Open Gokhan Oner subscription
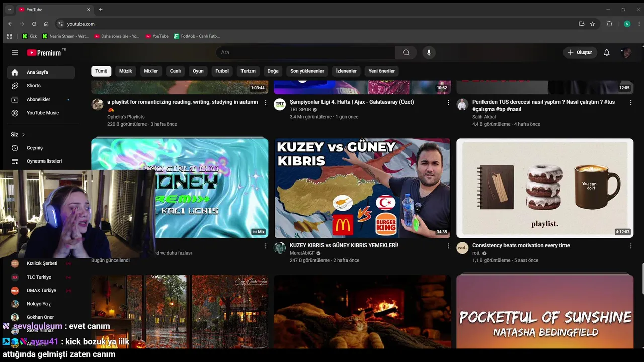Image resolution: width=644 pixels, height=362 pixels. coord(41,317)
